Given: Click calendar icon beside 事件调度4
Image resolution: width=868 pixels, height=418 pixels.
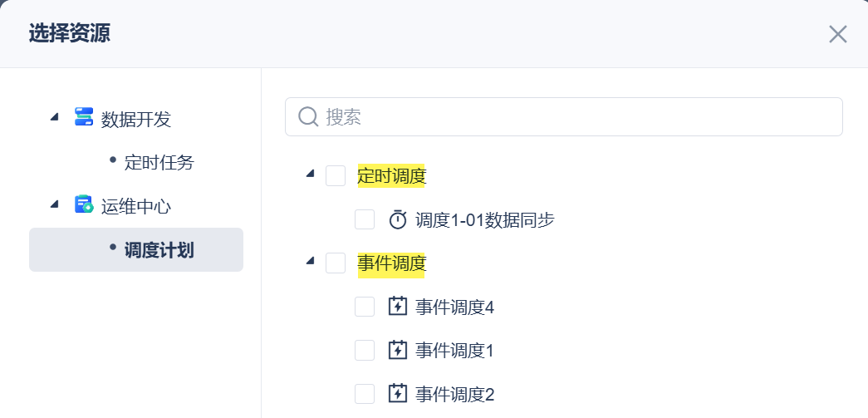Looking at the screenshot, I should (398, 307).
